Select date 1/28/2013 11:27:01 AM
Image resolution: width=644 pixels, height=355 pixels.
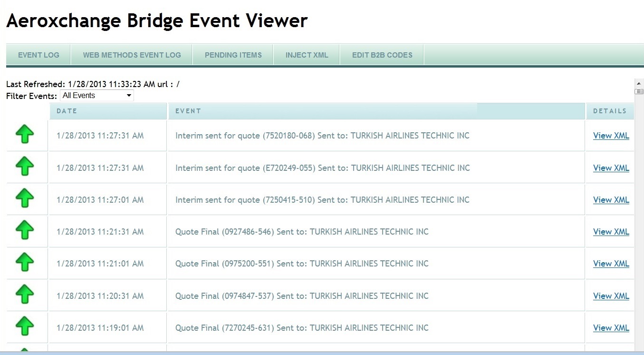100,200
